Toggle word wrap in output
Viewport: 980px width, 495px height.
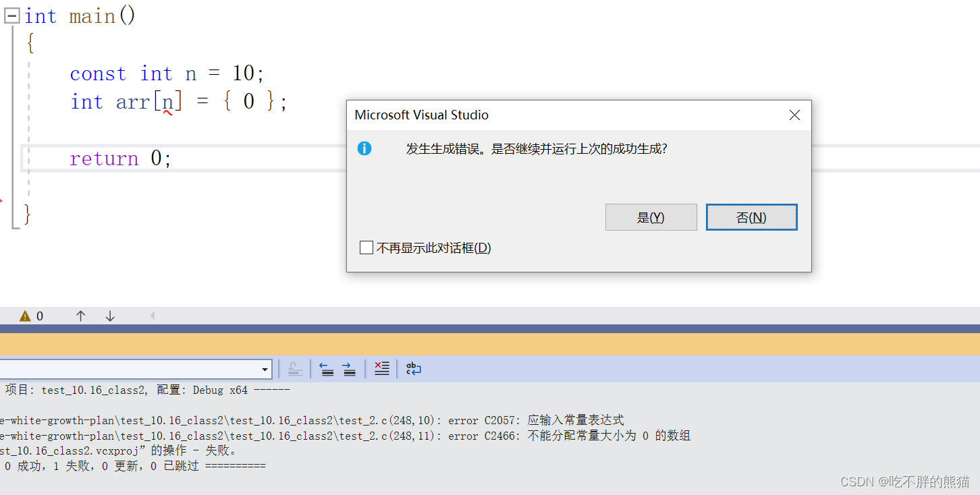point(413,369)
